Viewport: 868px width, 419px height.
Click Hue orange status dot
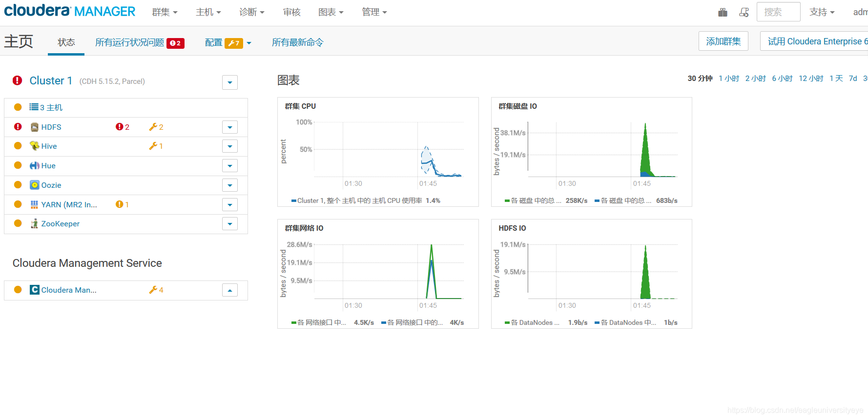18,165
